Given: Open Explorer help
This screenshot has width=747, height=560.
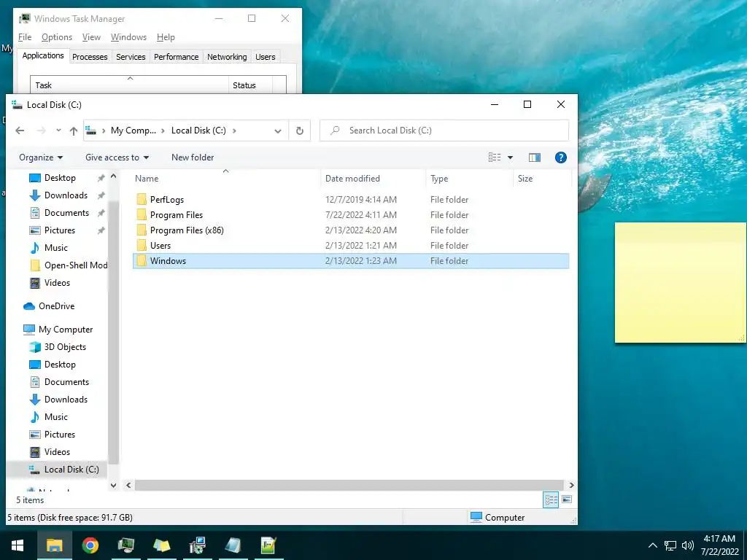Looking at the screenshot, I should 561,157.
